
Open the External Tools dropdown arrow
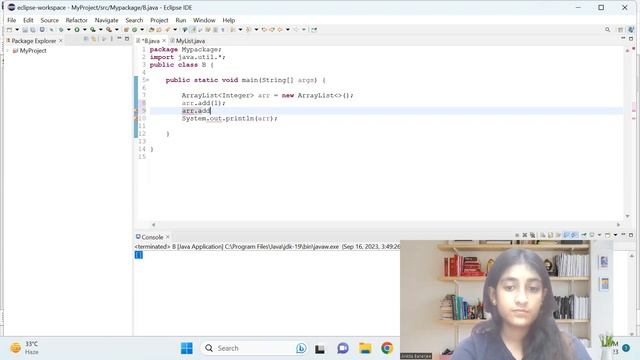[x=116, y=29]
